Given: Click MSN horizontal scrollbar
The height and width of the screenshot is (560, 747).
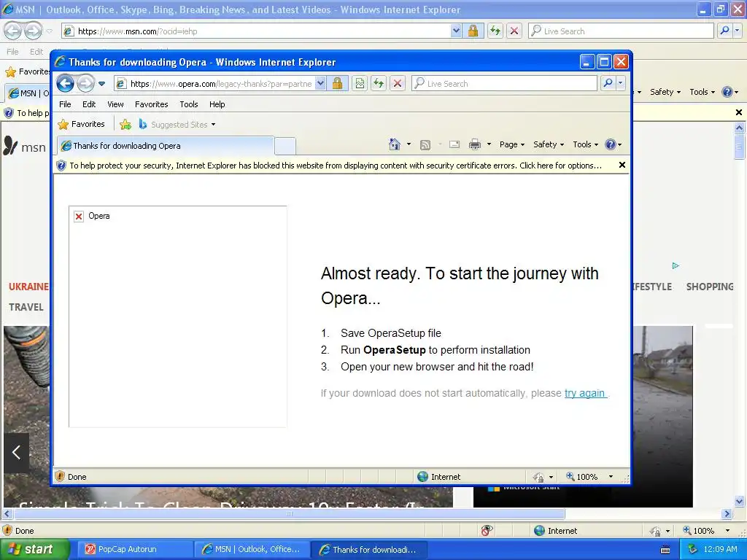Looking at the screenshot, I should pyautogui.click(x=289, y=514).
